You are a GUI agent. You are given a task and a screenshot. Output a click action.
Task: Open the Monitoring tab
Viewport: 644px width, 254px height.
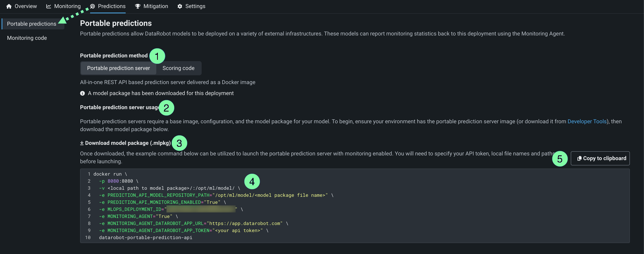click(x=67, y=6)
